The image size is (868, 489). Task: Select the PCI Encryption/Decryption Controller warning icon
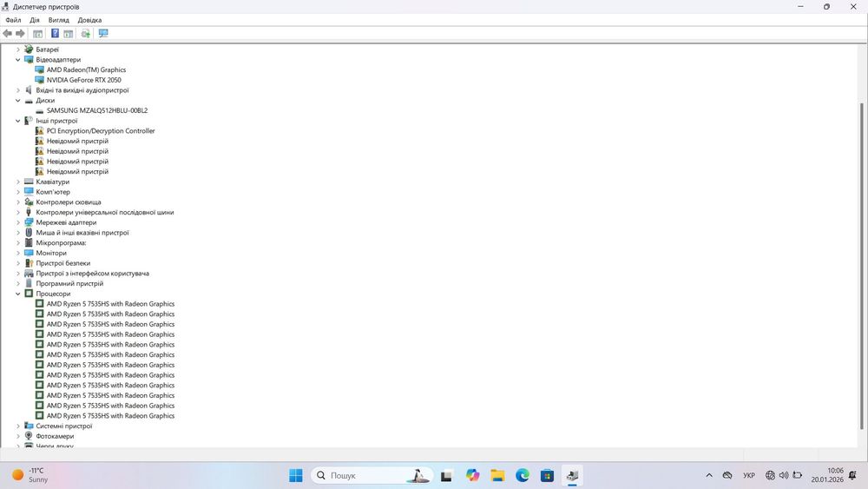39,130
